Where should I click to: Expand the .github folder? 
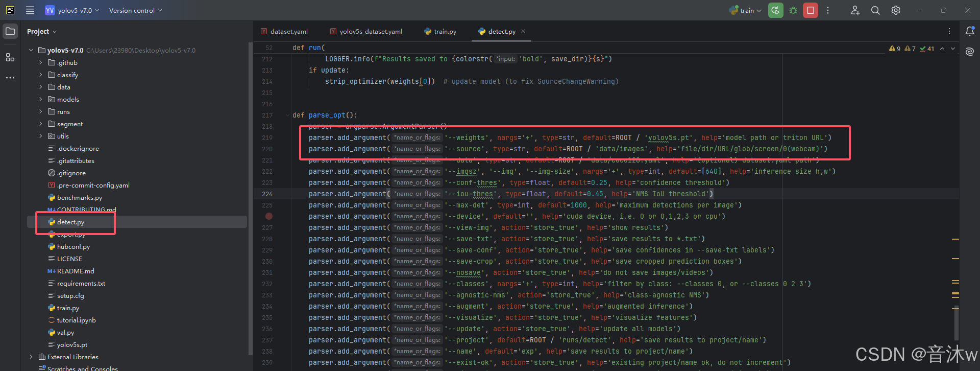click(41, 62)
